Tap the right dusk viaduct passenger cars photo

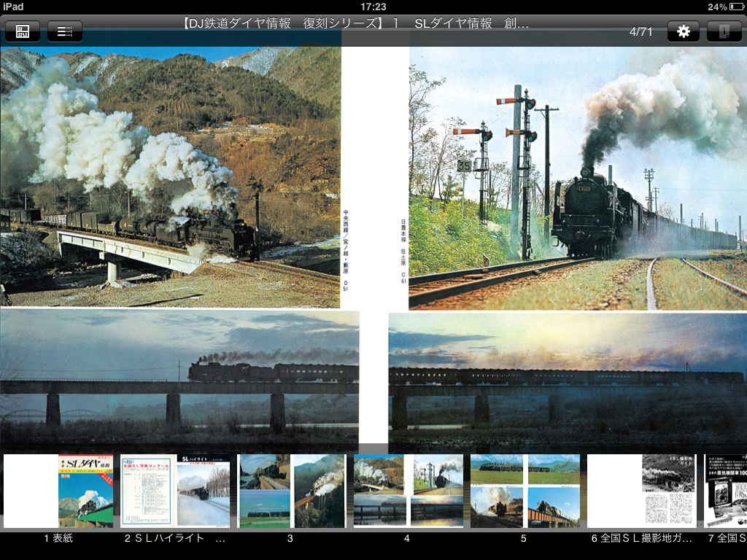[x=568, y=382]
